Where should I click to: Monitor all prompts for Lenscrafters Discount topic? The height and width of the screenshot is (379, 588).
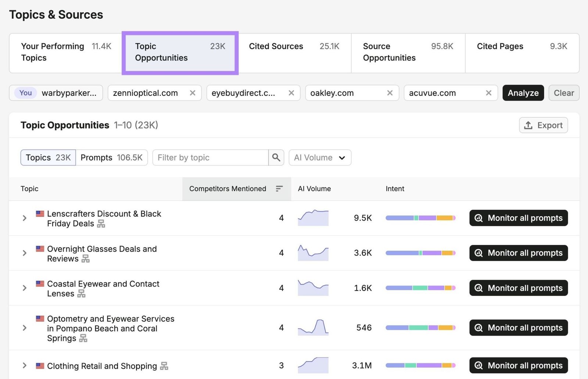coord(519,218)
